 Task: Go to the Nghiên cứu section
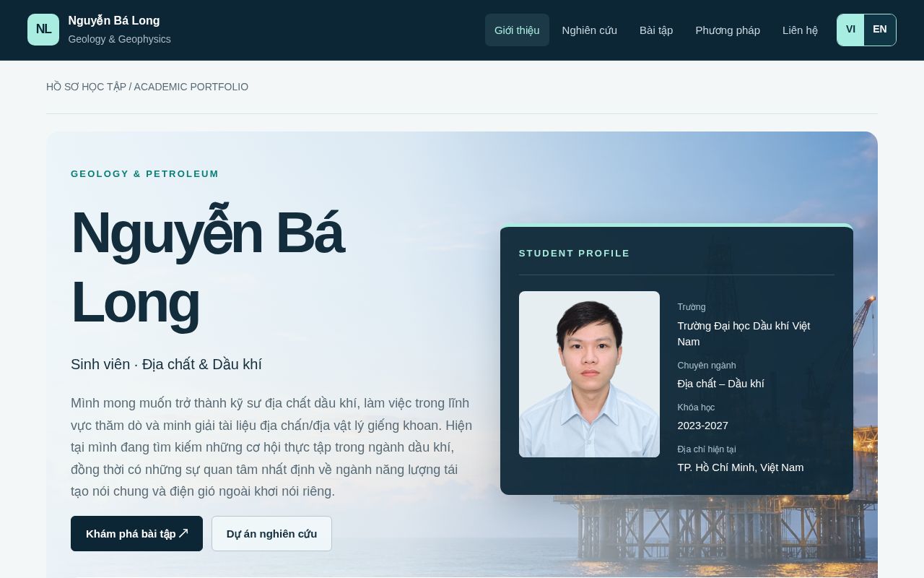589,30
